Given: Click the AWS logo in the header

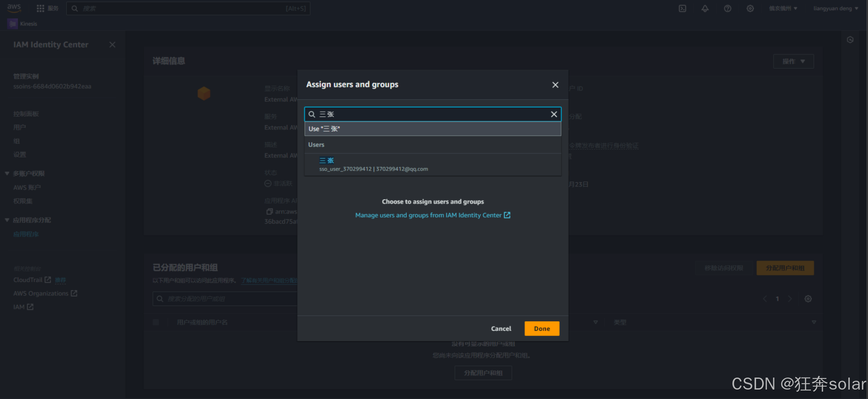Looking at the screenshot, I should (14, 8).
